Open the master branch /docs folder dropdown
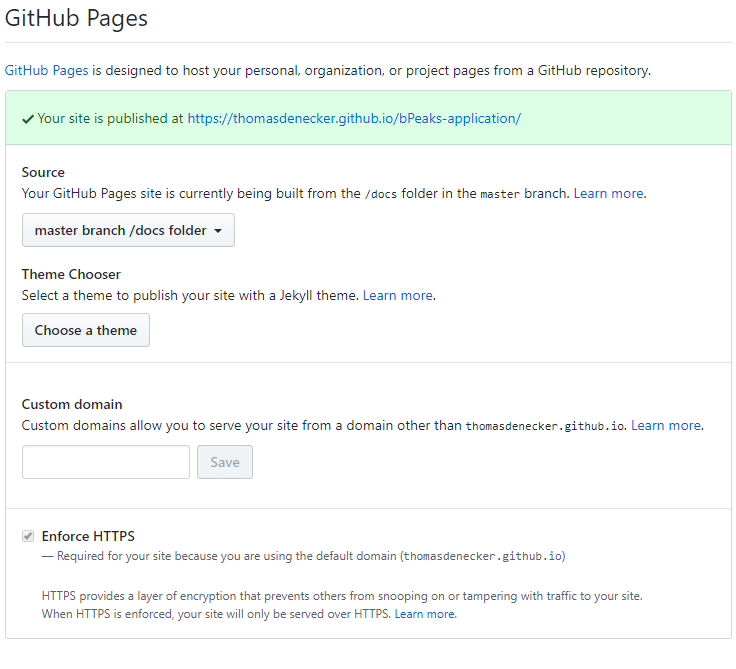 click(128, 230)
